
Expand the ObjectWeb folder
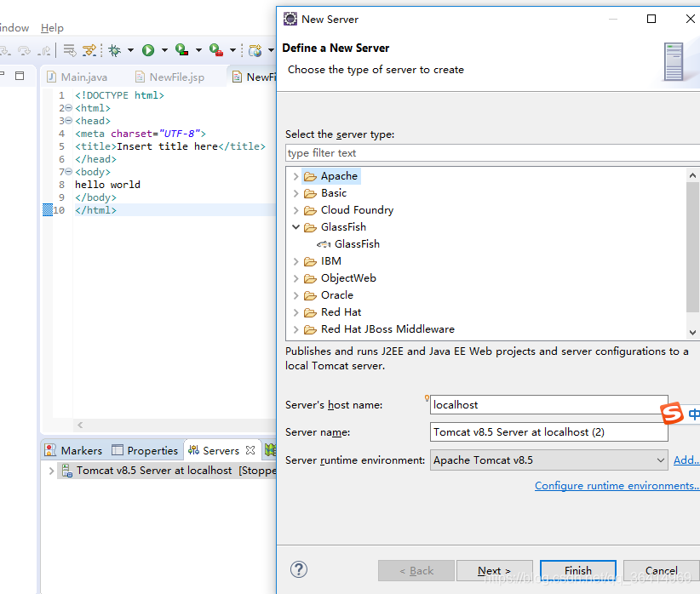[295, 278]
